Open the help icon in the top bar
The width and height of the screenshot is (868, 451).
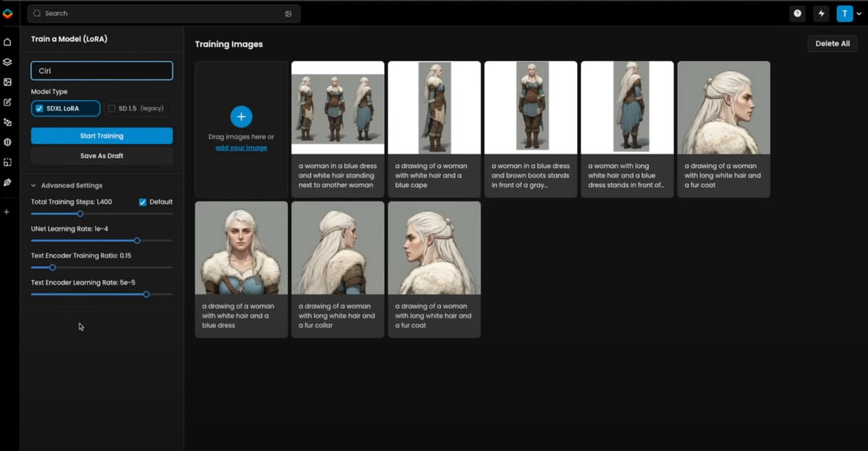797,14
